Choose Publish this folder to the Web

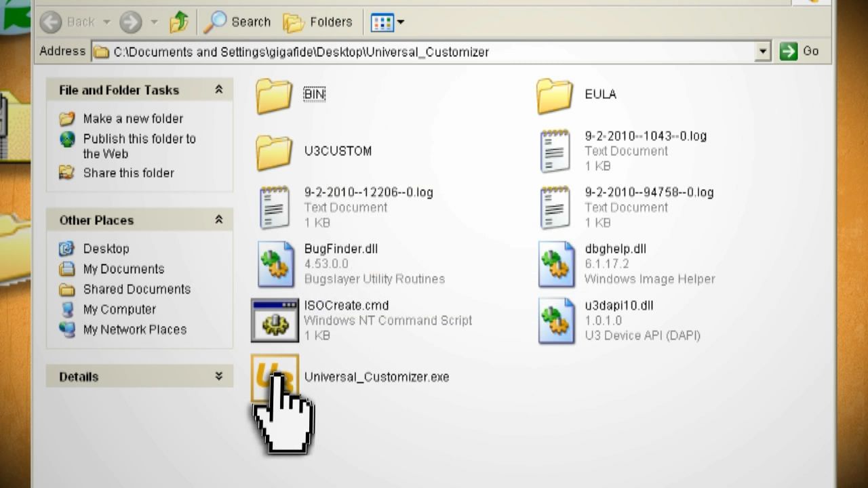[x=140, y=146]
